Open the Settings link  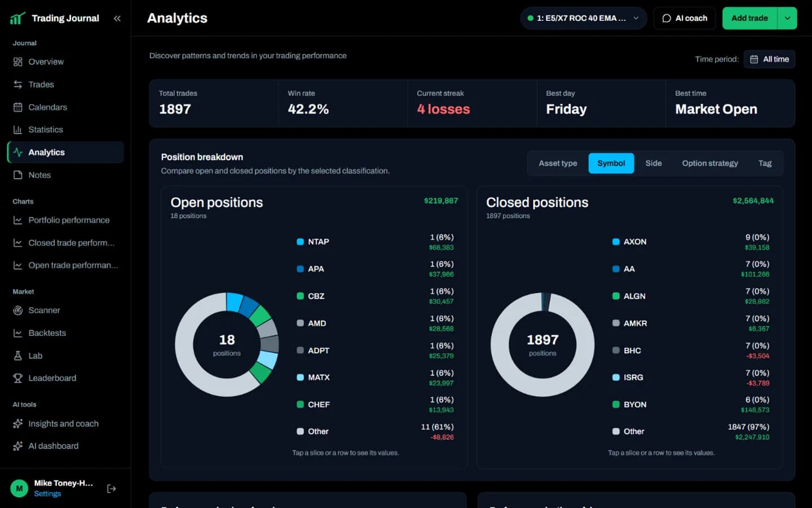[47, 494]
